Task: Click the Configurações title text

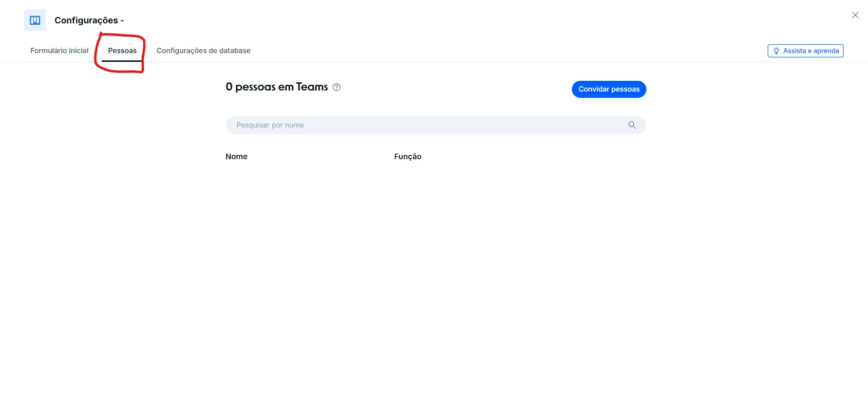Action: (89, 20)
